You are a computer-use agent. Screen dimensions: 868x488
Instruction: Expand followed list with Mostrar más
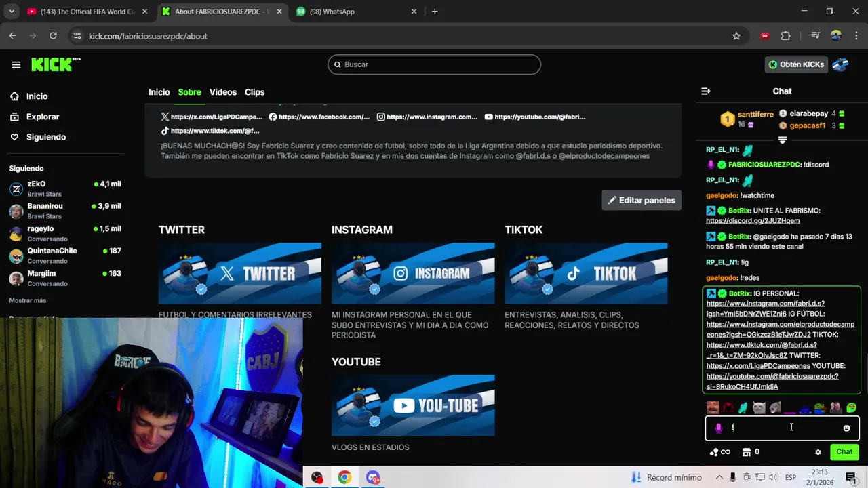(x=28, y=300)
